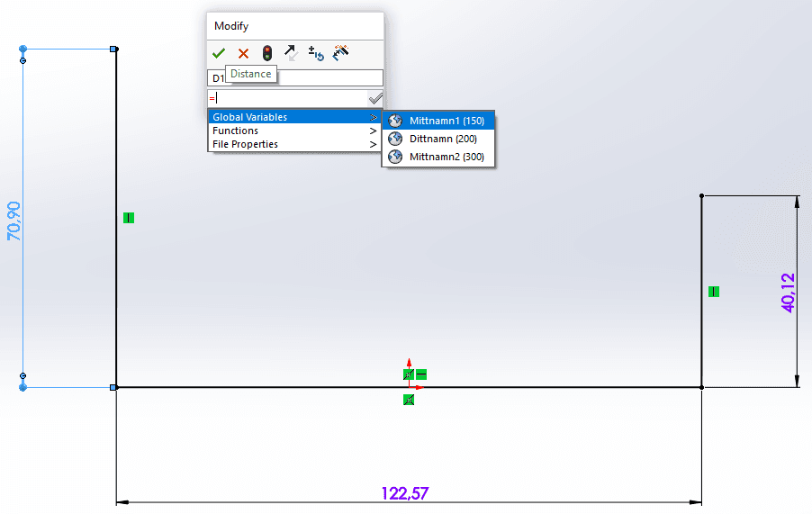The width and height of the screenshot is (812, 514).
Task: Click into the dimension value input field
Action: (x=288, y=98)
